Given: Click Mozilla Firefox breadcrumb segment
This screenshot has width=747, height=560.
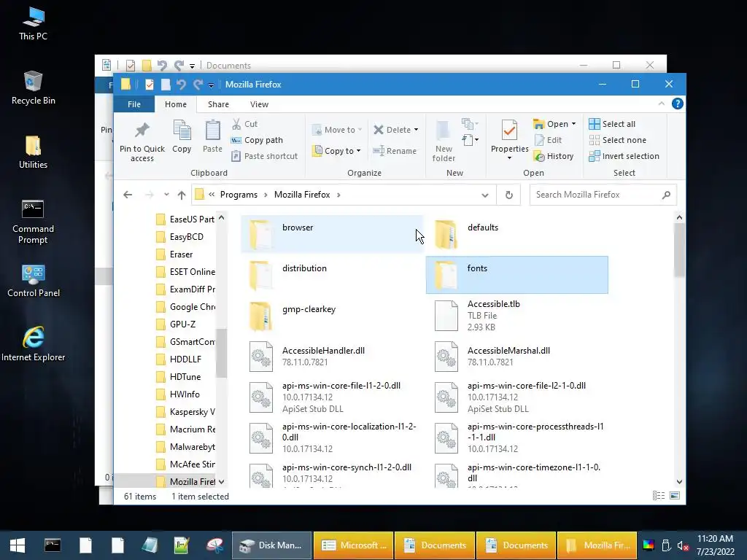Looking at the screenshot, I should pyautogui.click(x=302, y=195).
